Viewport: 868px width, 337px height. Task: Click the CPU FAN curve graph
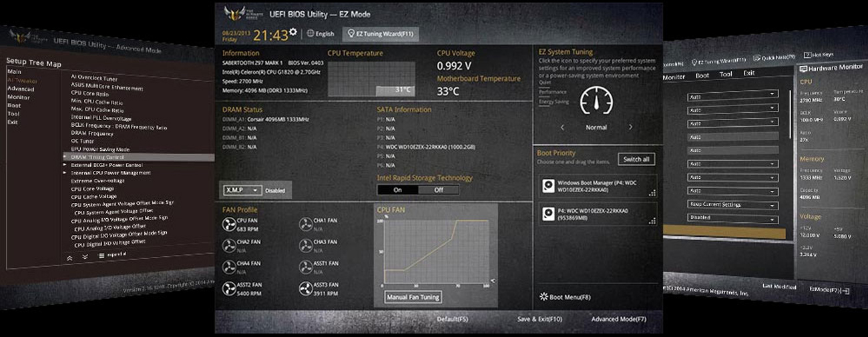pos(437,252)
